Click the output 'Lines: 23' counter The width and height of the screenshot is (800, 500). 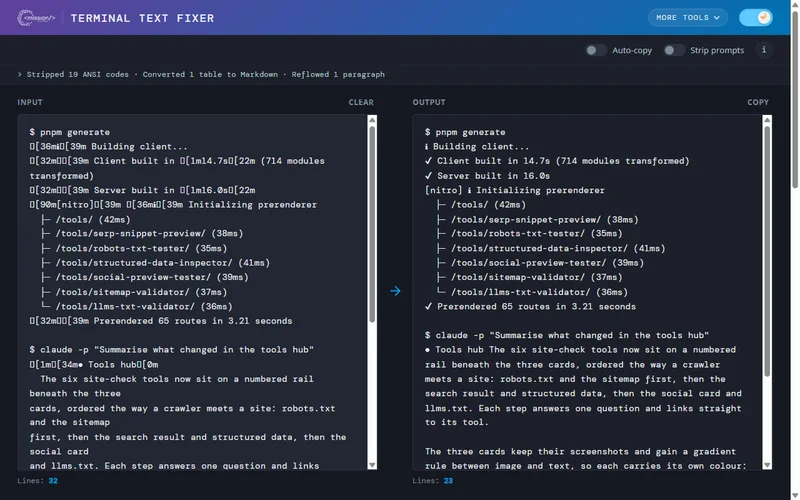[433, 481]
